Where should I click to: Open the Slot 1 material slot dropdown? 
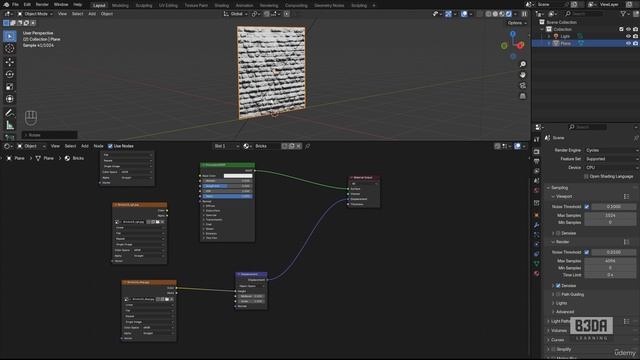227,146
